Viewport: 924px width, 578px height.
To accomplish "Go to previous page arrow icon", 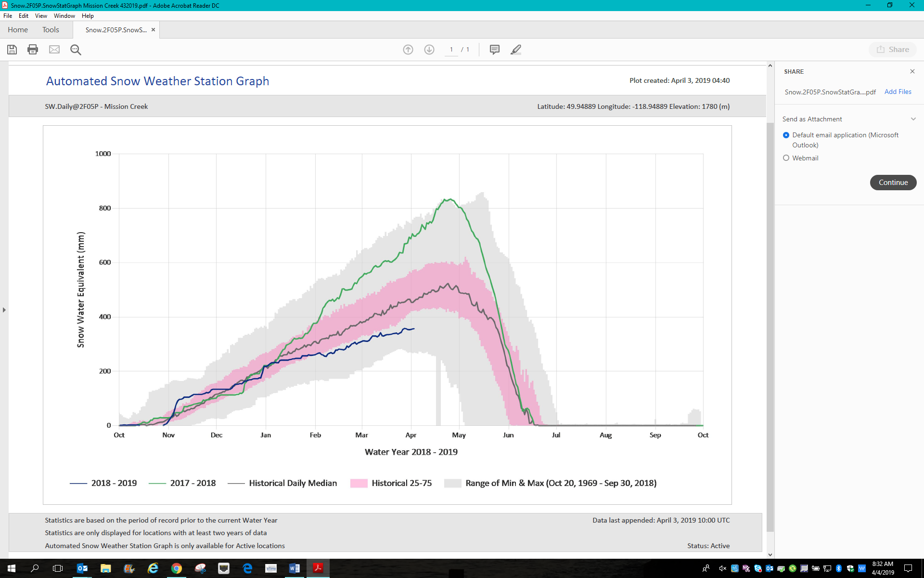I will [408, 50].
